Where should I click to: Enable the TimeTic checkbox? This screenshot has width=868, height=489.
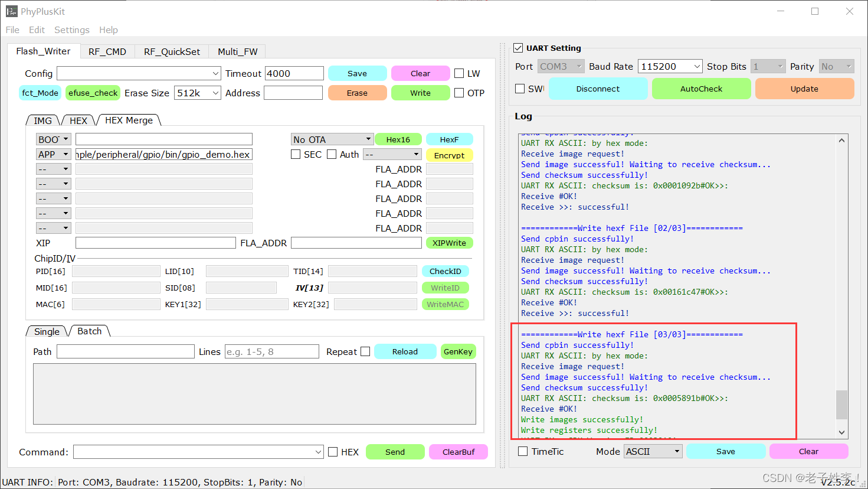523,451
